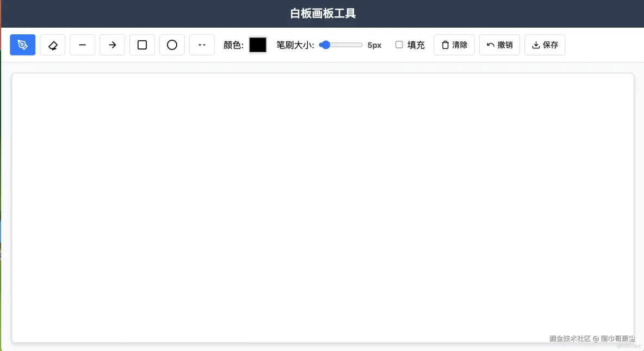
Task: Click the 笔刷大小 brush size slider handle
Action: click(325, 45)
